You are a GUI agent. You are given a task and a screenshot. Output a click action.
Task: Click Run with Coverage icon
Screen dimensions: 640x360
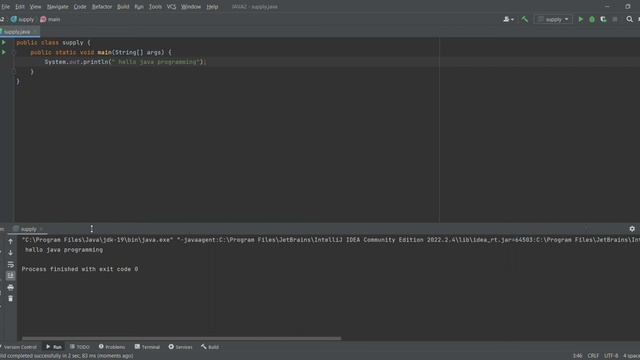point(603,19)
